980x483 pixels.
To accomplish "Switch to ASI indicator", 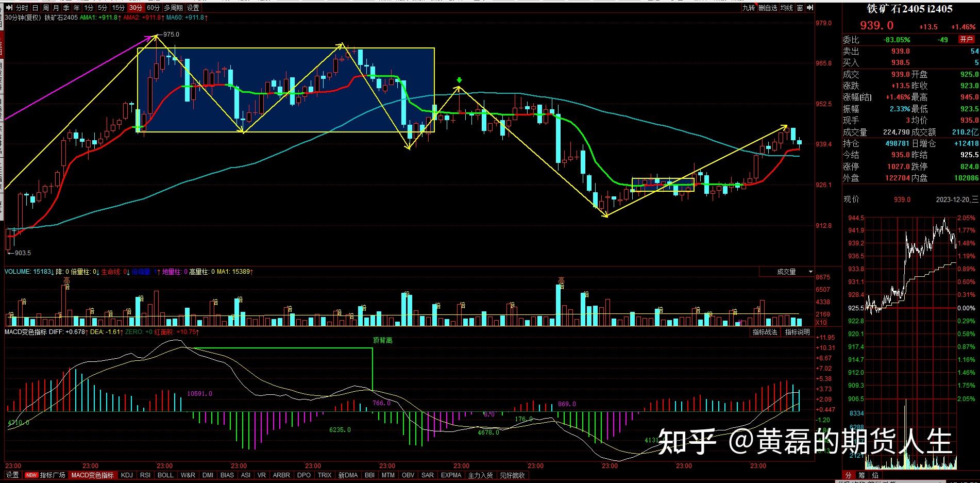I will click(x=246, y=475).
